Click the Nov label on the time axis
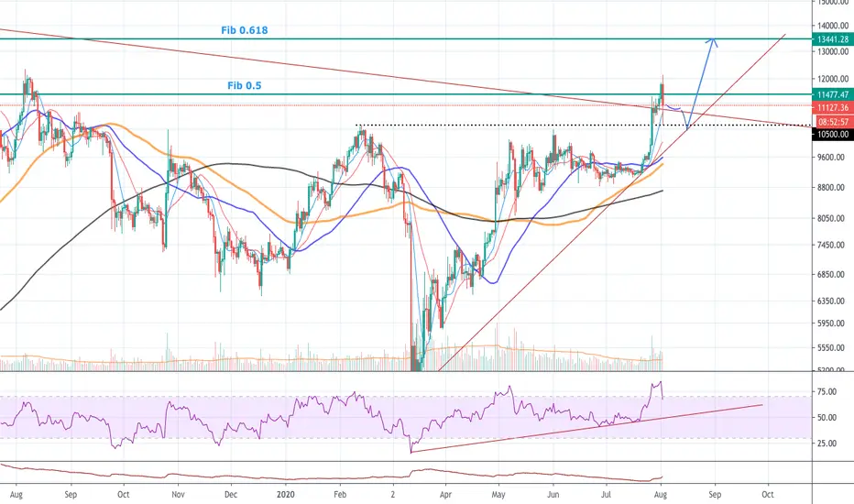854x504 pixels. pos(178,495)
